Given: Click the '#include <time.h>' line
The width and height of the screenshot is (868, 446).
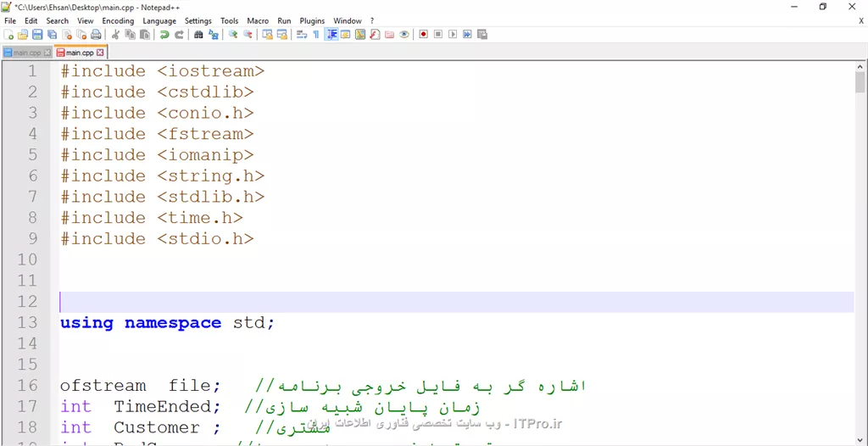Looking at the screenshot, I should [x=152, y=218].
